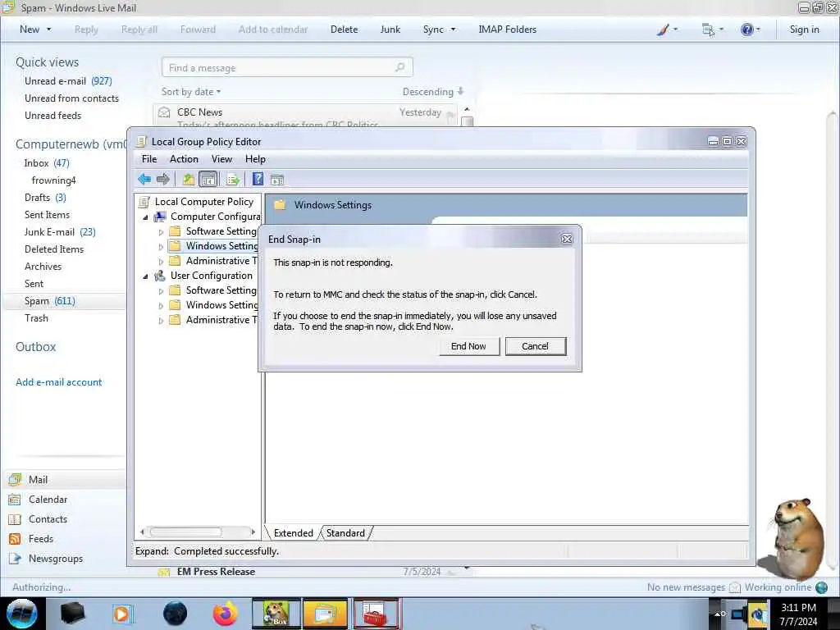This screenshot has width=840, height=630.
Task: Open the Sort by date dropdown
Action: [x=191, y=92]
